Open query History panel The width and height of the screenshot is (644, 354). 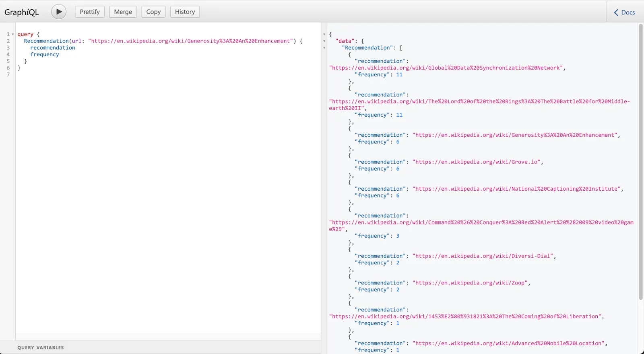click(x=185, y=12)
